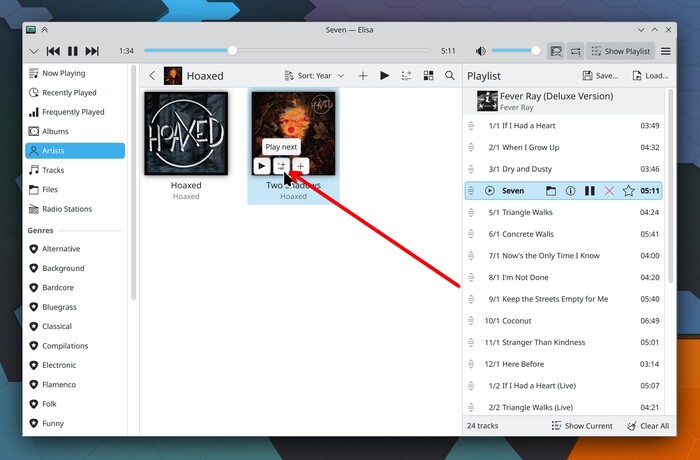700x460 pixels.
Task: Open the Sort: Year dropdown
Action: coord(314,75)
